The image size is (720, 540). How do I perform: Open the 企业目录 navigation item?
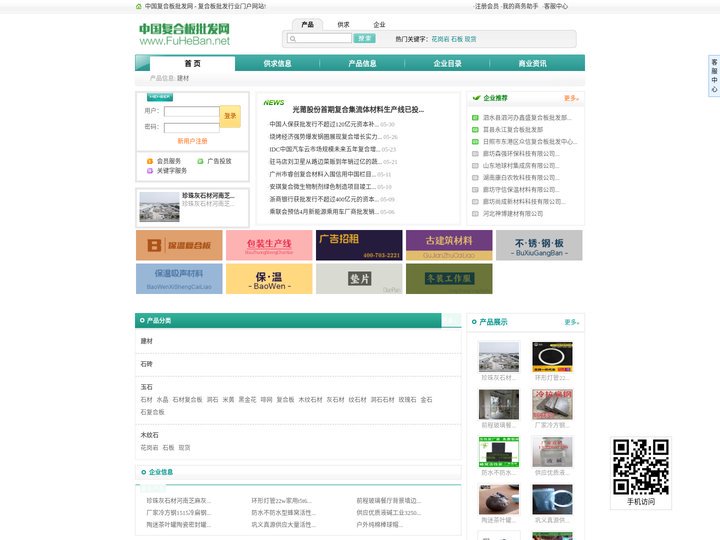(x=447, y=63)
